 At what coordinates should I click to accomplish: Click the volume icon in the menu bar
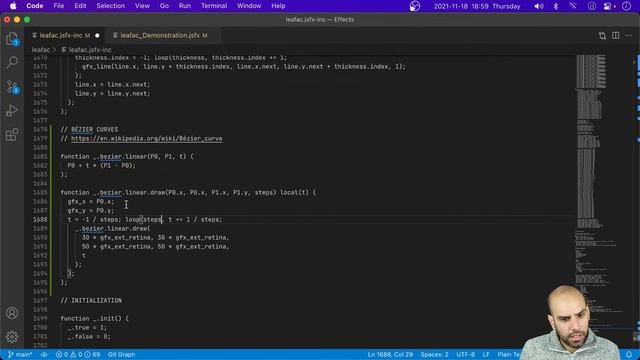[x=539, y=6]
